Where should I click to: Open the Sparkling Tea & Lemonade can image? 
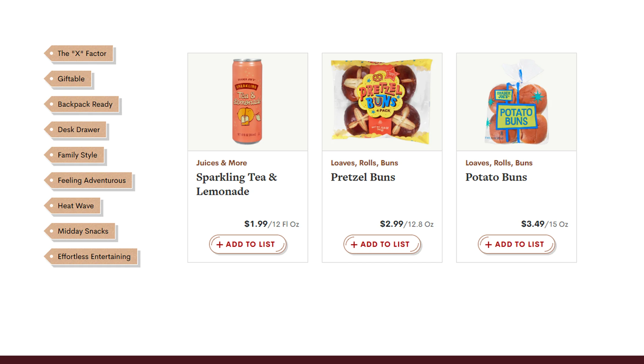[x=247, y=102]
